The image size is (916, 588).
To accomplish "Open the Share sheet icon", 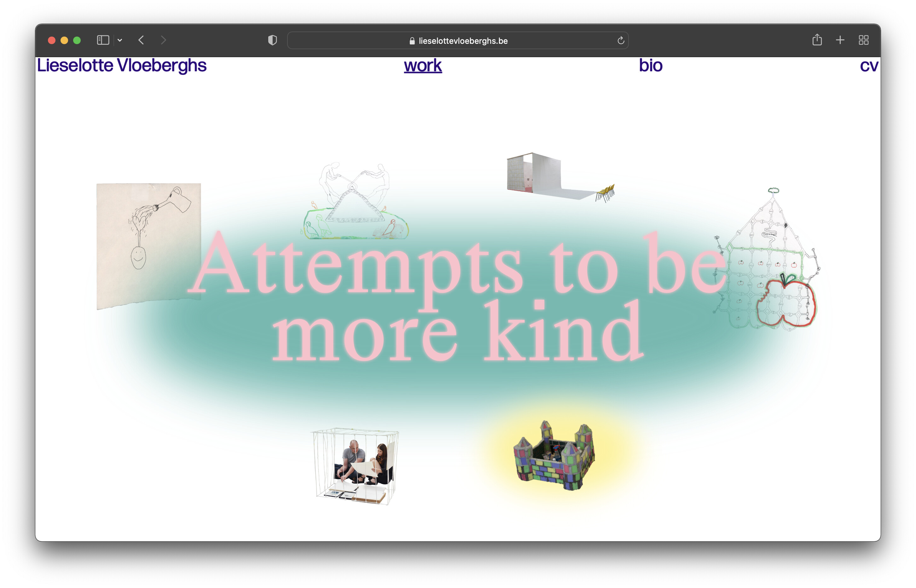I will point(817,40).
